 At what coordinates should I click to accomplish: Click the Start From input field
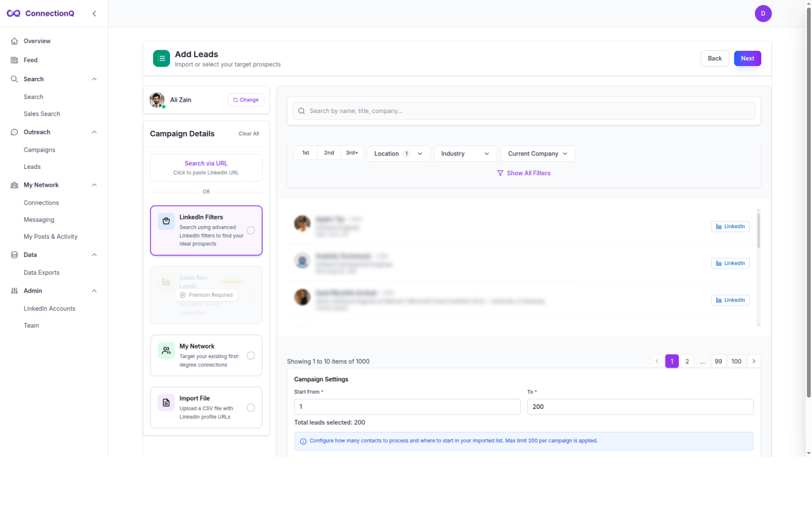(407, 406)
